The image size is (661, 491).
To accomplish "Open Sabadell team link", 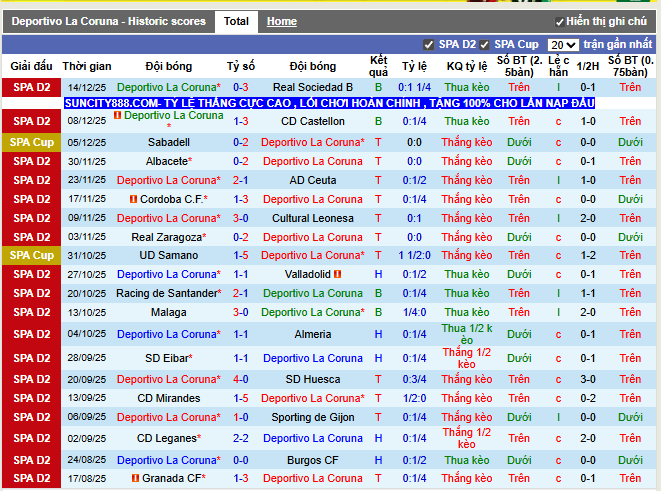I will coord(169,142).
